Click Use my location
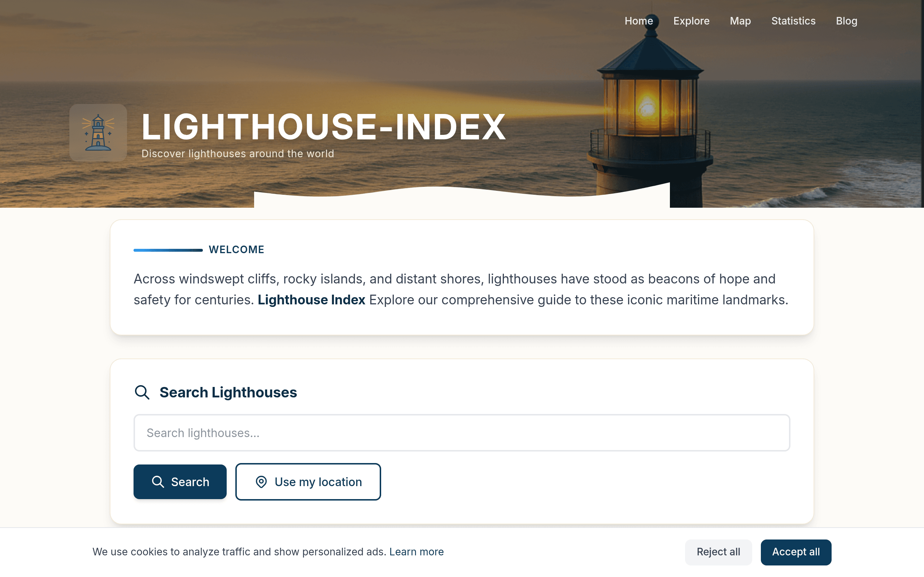The height and width of the screenshot is (577, 924). click(308, 481)
